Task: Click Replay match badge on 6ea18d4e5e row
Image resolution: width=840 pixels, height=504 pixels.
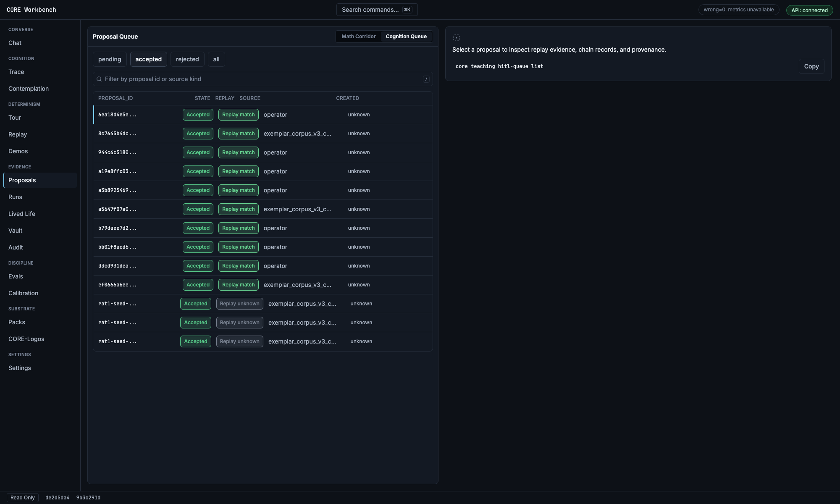Action: [238, 115]
